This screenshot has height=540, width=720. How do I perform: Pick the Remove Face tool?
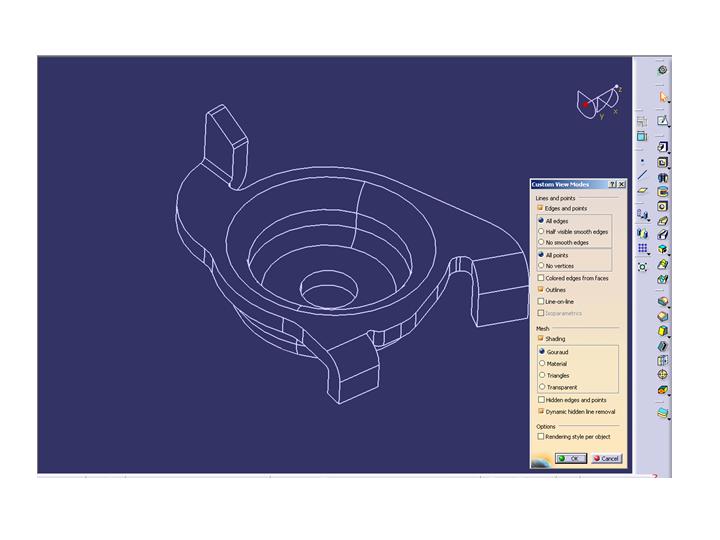(x=662, y=390)
